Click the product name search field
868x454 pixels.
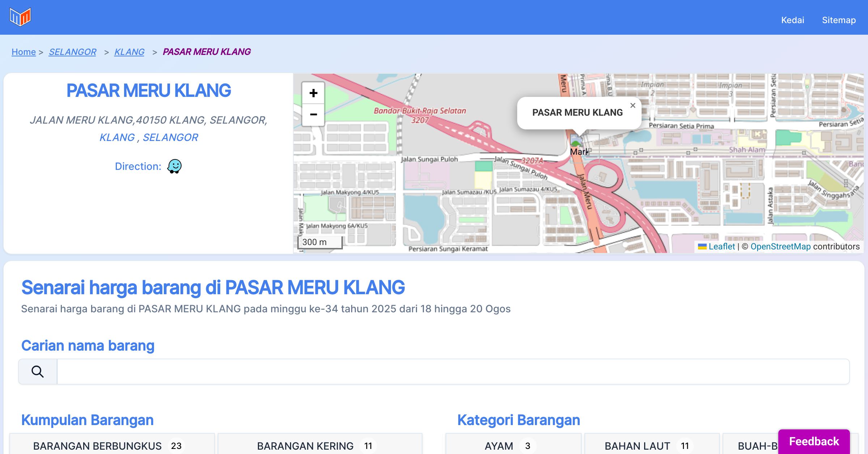(453, 372)
